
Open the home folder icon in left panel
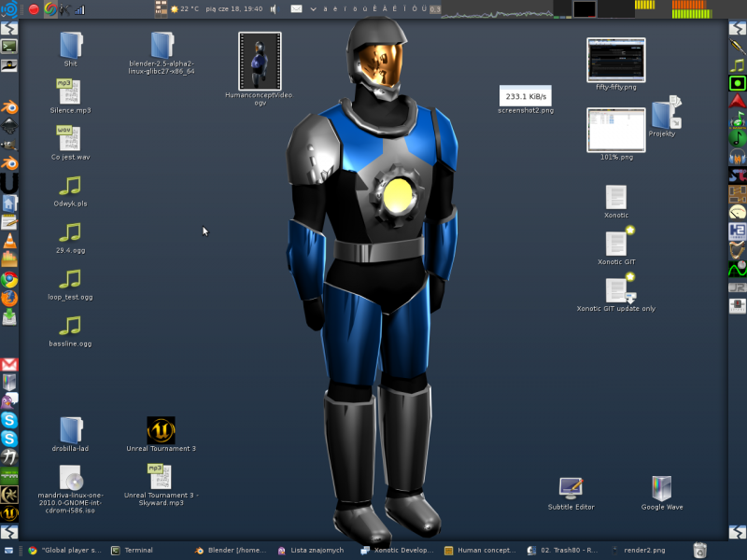click(x=9, y=203)
